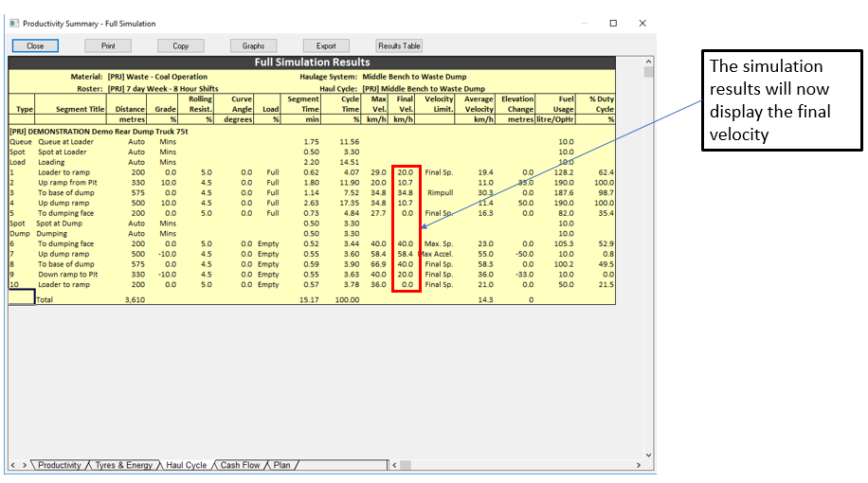Open the Cash Flow tab
This screenshot has height=483, width=868.
point(240,465)
